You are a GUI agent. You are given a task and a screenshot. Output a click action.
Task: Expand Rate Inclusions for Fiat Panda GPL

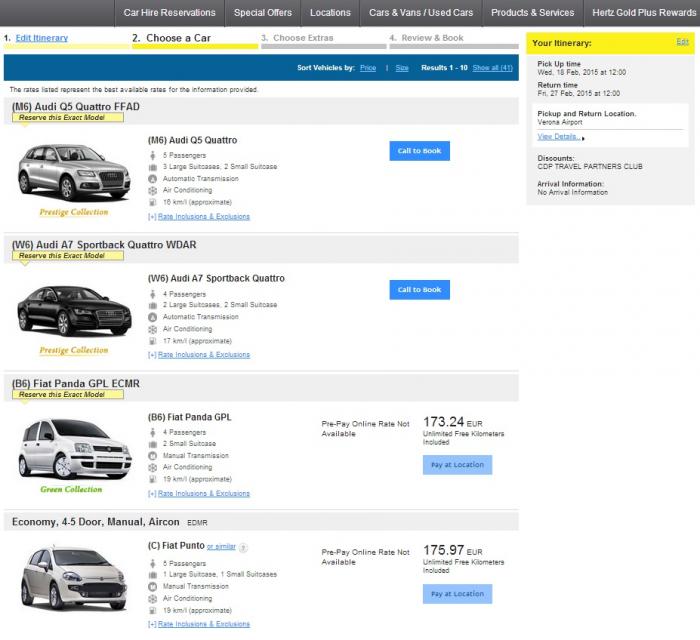(204, 494)
